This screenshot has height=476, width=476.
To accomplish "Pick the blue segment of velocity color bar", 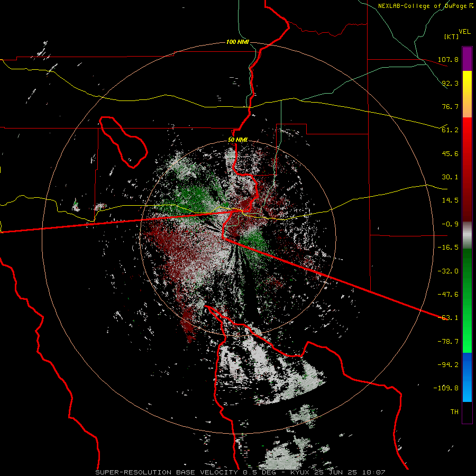I will click(x=467, y=377).
